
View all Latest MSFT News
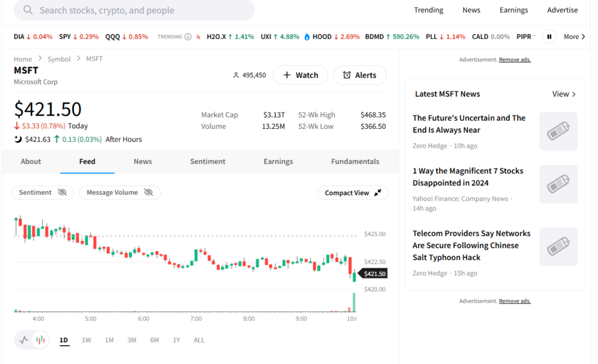click(x=564, y=94)
